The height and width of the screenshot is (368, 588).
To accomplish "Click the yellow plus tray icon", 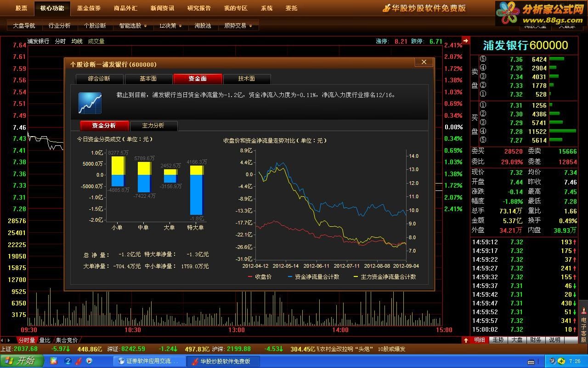I will click(562, 361).
